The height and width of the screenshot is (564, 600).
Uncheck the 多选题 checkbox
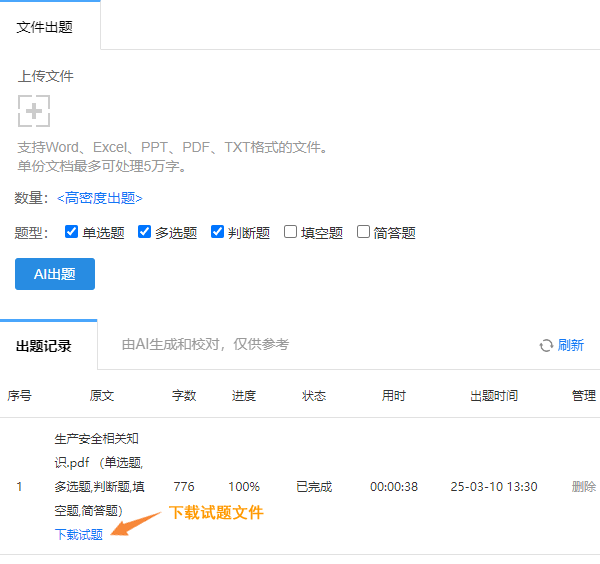point(145,232)
